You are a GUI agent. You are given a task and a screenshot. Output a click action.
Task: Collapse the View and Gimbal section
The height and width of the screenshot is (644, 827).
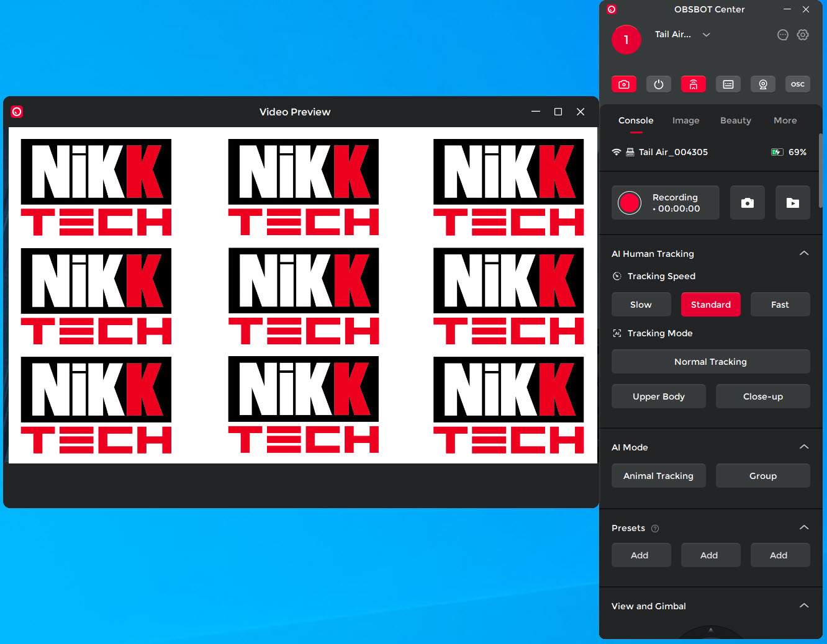coord(804,606)
